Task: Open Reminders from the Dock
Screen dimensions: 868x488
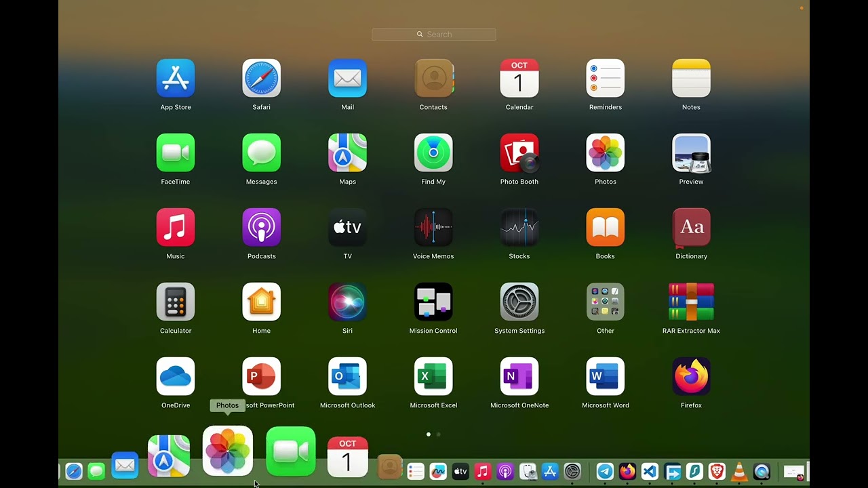Action: pyautogui.click(x=416, y=471)
